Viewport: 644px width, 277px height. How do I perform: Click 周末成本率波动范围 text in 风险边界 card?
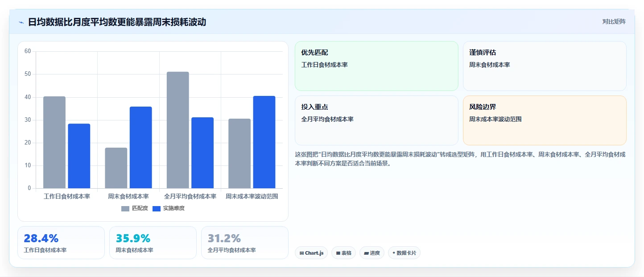click(495, 119)
